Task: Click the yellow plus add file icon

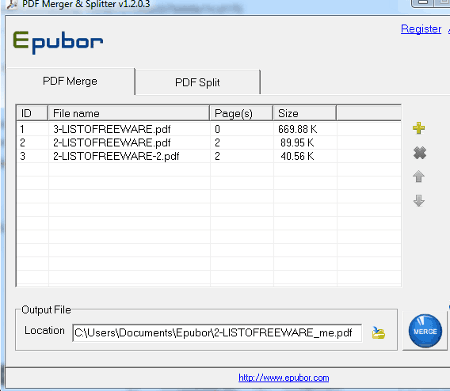Action: pyautogui.click(x=419, y=128)
